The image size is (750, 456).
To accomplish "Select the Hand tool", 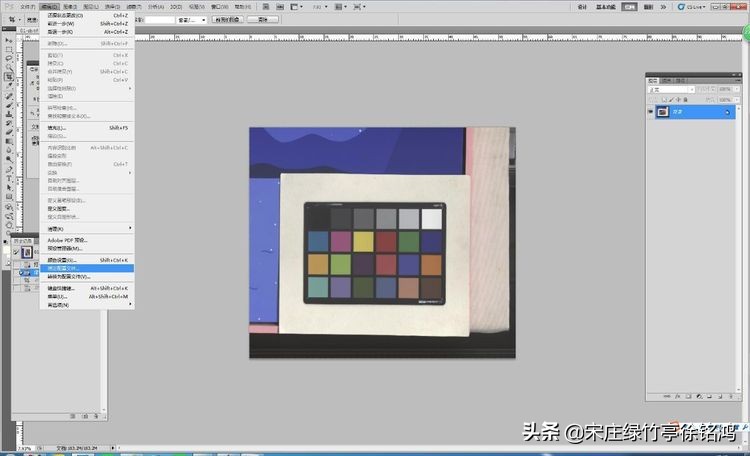I will pyautogui.click(x=9, y=225).
